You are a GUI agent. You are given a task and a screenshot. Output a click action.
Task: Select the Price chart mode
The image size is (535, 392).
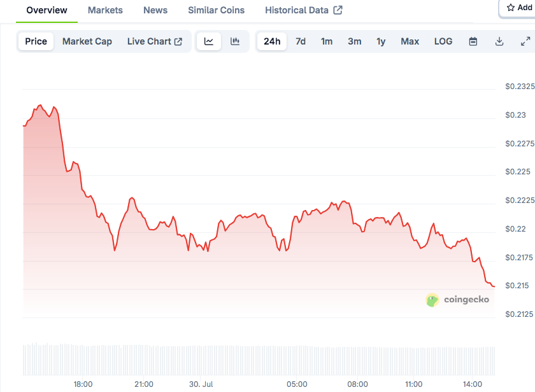pos(36,41)
